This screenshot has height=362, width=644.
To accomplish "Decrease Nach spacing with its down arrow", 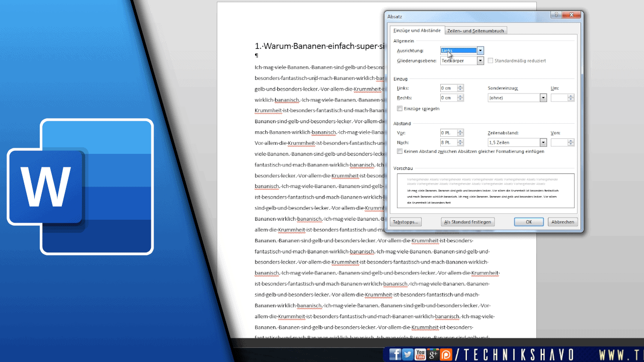I will click(x=460, y=145).
